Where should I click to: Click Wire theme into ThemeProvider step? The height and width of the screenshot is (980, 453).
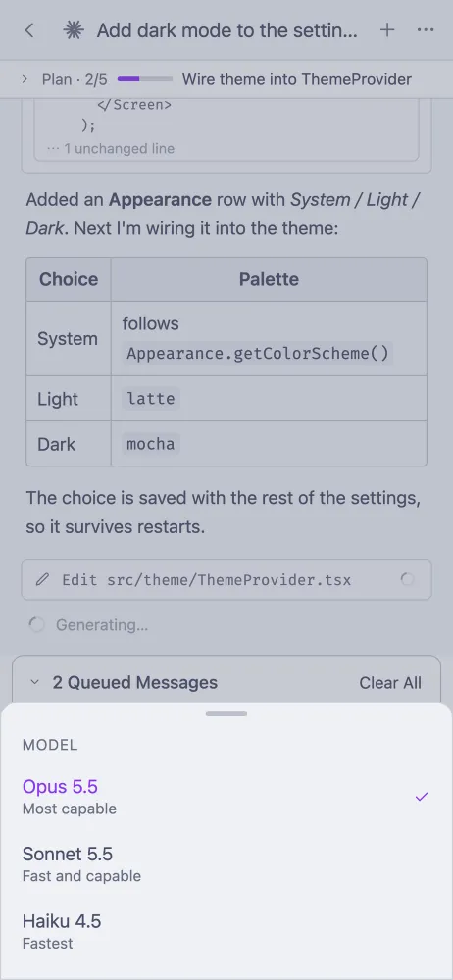click(296, 79)
